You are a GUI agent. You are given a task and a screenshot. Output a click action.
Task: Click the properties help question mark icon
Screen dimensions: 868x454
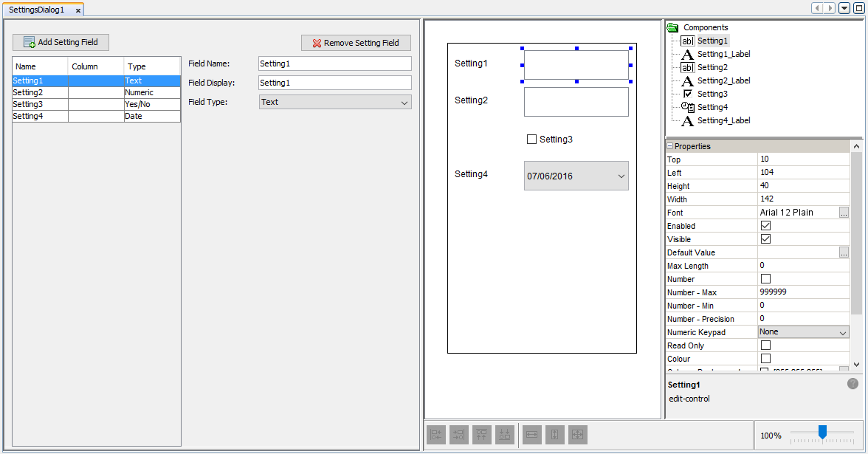pyautogui.click(x=852, y=384)
